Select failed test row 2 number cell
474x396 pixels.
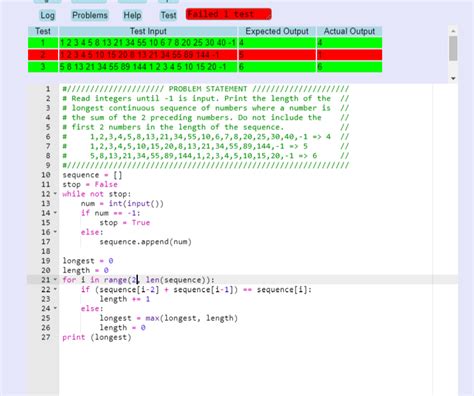(x=43, y=55)
